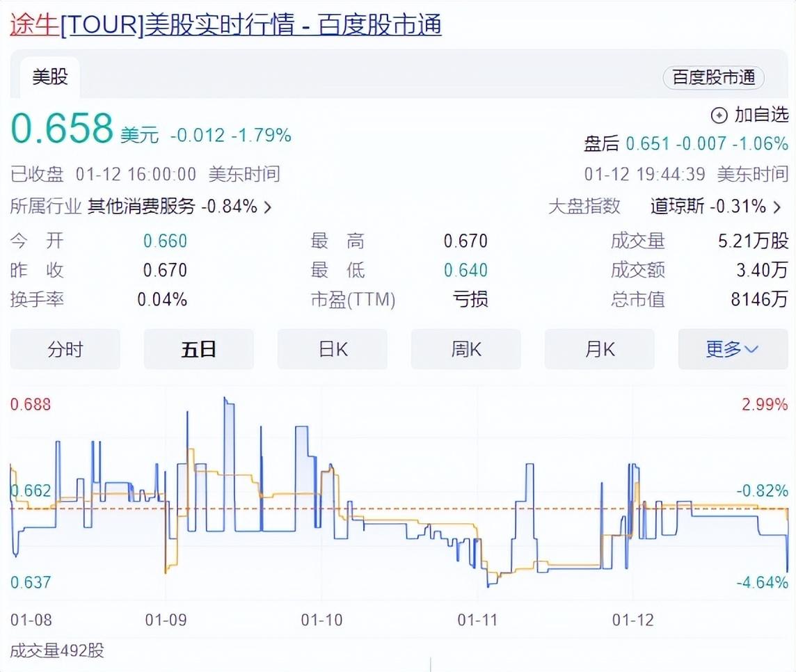
Task: Click the 0.688 chart top price label
Action: tap(31, 404)
